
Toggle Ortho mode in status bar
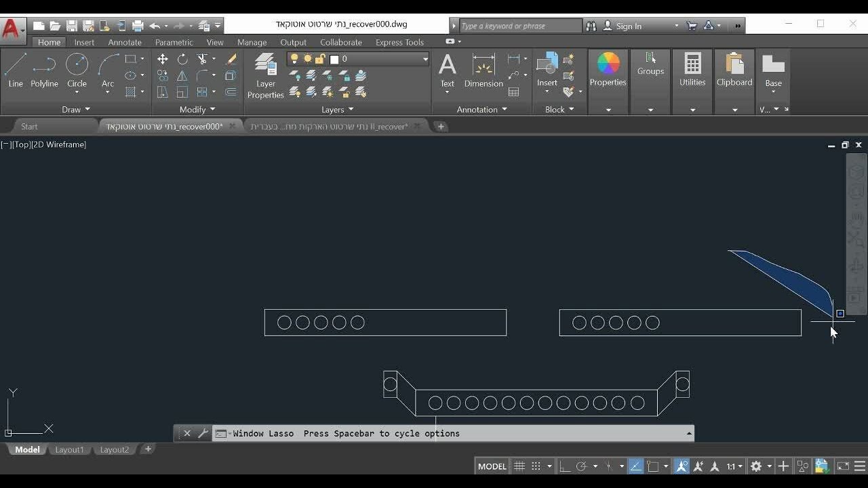(x=565, y=466)
